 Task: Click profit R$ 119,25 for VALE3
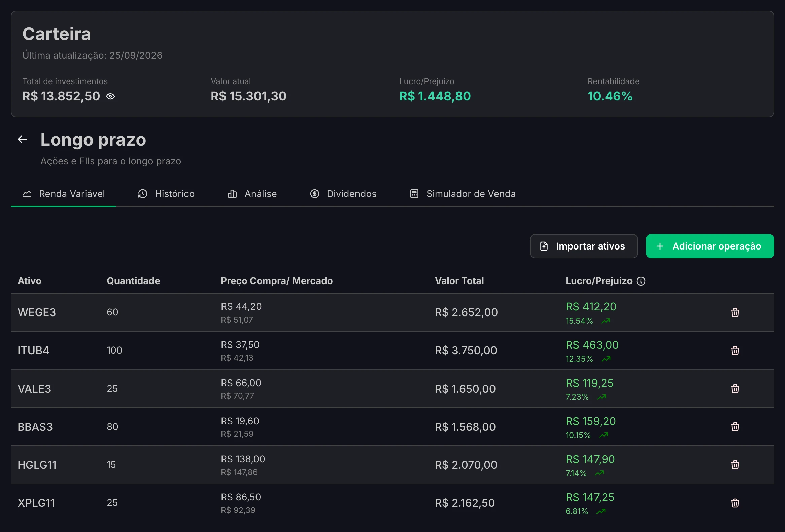(x=589, y=383)
